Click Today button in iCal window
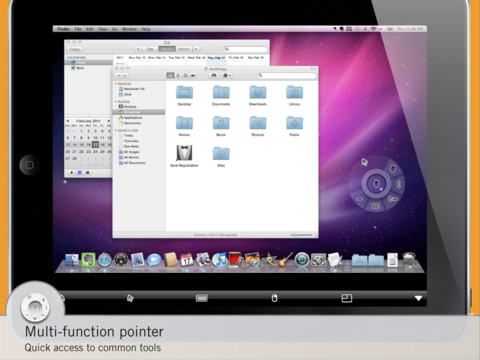Screen dimensions: 480x360 (x=74, y=49)
